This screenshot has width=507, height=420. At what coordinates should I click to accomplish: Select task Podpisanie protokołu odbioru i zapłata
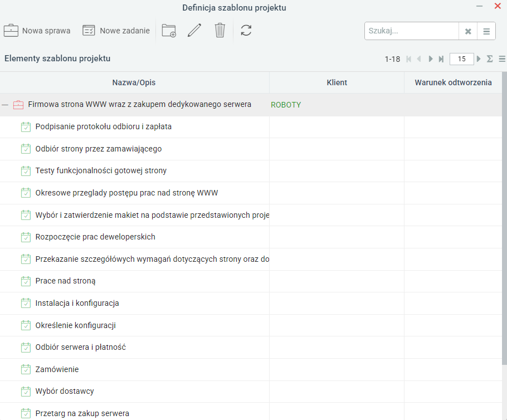pyautogui.click(x=251, y=127)
